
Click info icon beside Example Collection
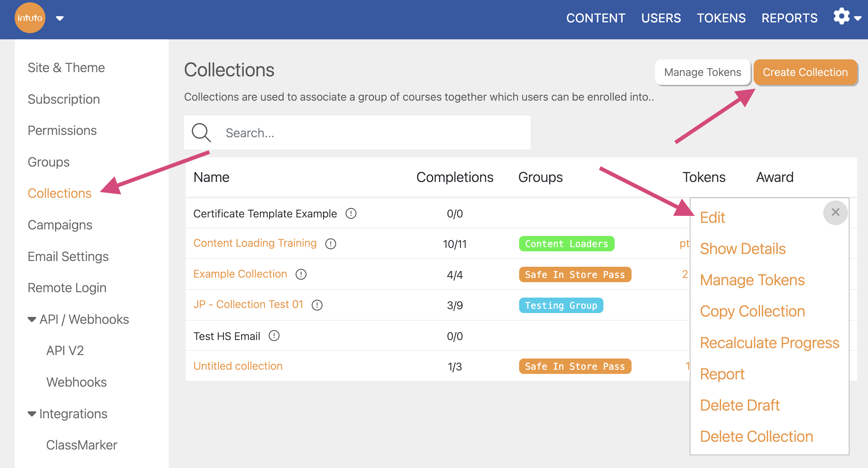301,274
